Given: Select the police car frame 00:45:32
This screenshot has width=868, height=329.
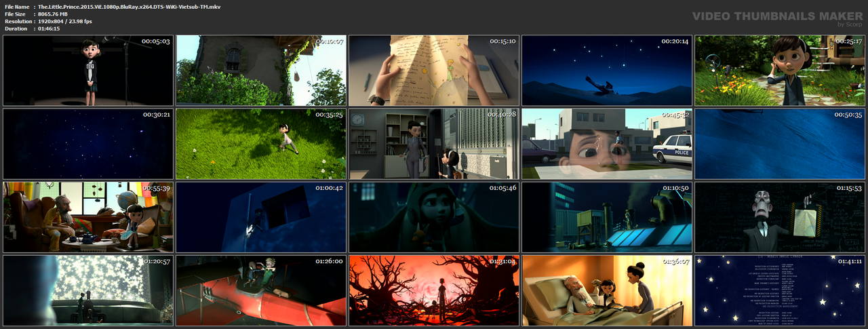Looking at the screenshot, I should click(607, 144).
